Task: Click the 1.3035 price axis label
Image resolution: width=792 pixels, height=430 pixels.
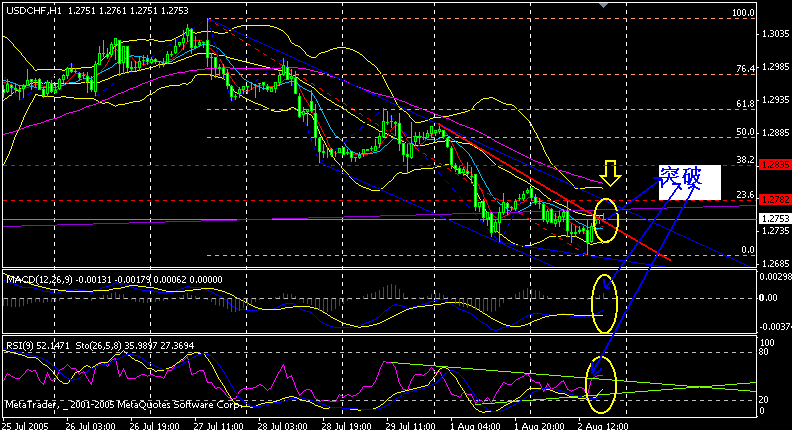Action: [775, 34]
